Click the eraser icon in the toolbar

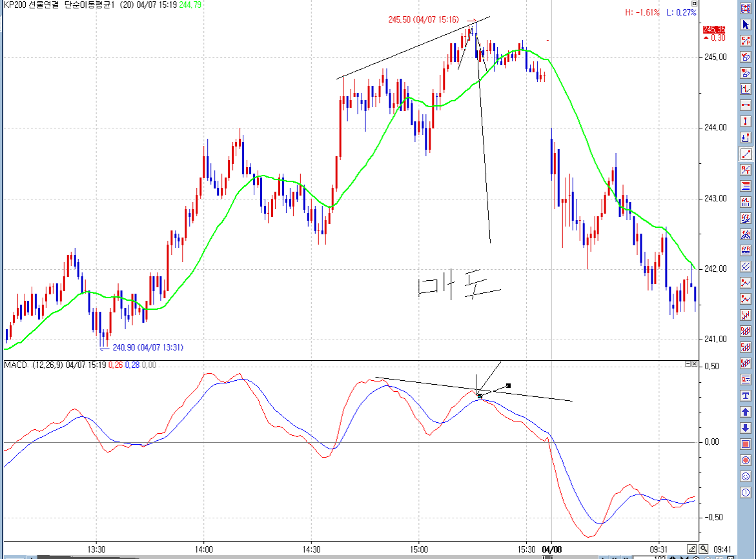[746, 57]
